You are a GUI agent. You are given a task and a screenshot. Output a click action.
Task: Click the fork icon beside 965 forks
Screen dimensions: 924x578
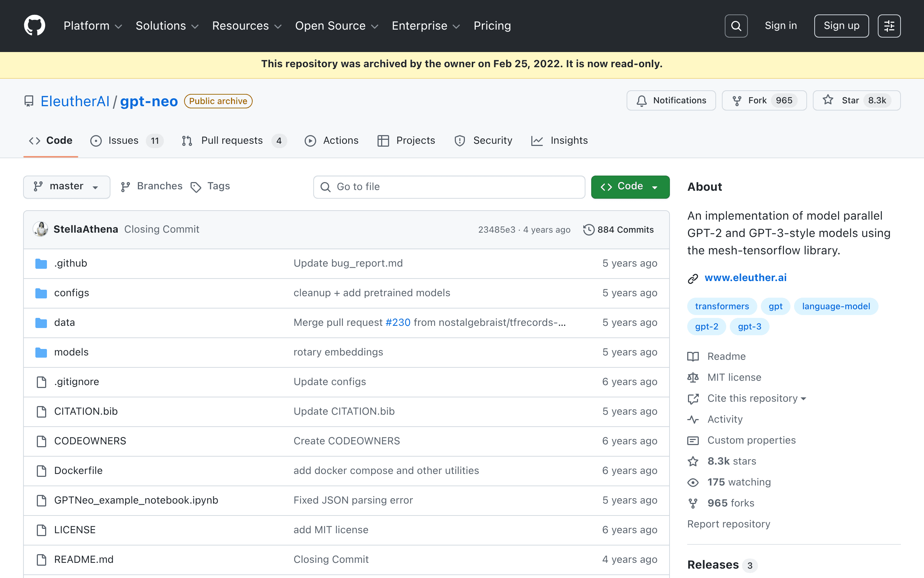pyautogui.click(x=693, y=504)
